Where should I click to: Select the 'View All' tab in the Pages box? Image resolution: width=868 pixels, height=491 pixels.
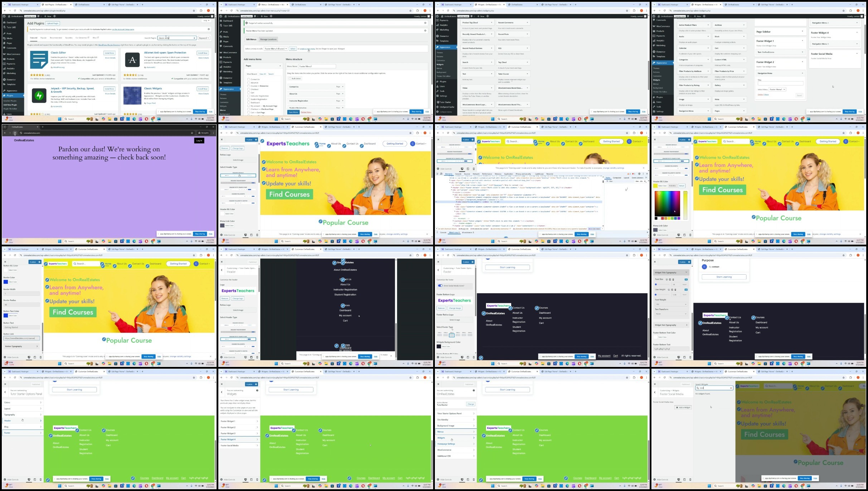262,74
